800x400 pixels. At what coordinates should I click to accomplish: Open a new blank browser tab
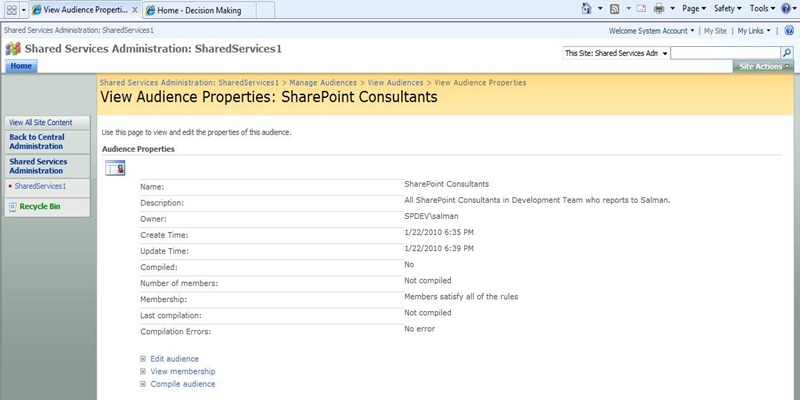[x=265, y=10]
